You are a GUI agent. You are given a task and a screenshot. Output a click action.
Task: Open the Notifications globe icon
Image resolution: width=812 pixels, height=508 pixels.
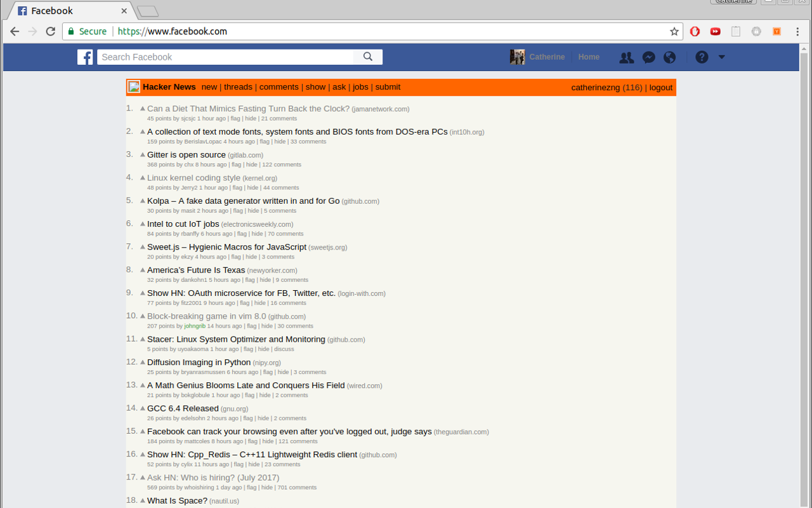[669, 57]
